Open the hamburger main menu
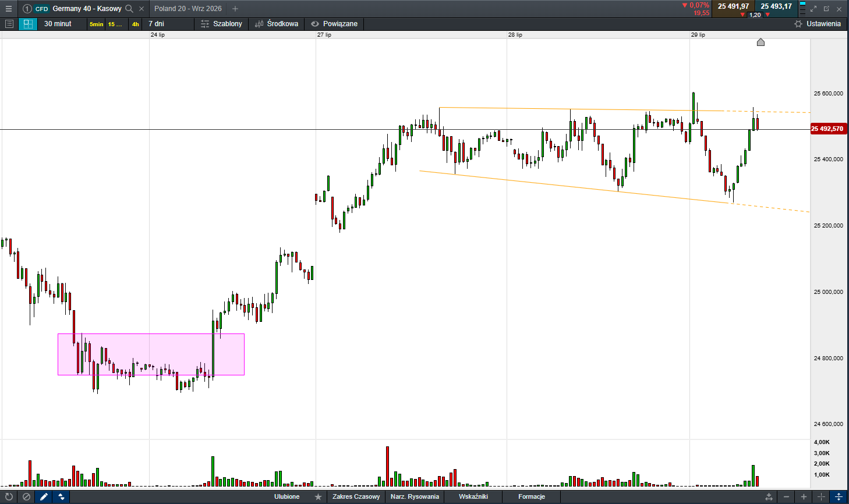This screenshot has width=849, height=504. [x=8, y=9]
